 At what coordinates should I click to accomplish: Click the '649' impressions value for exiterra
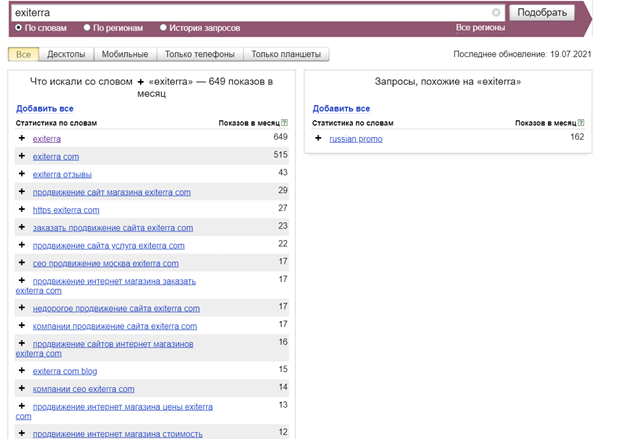(x=280, y=137)
